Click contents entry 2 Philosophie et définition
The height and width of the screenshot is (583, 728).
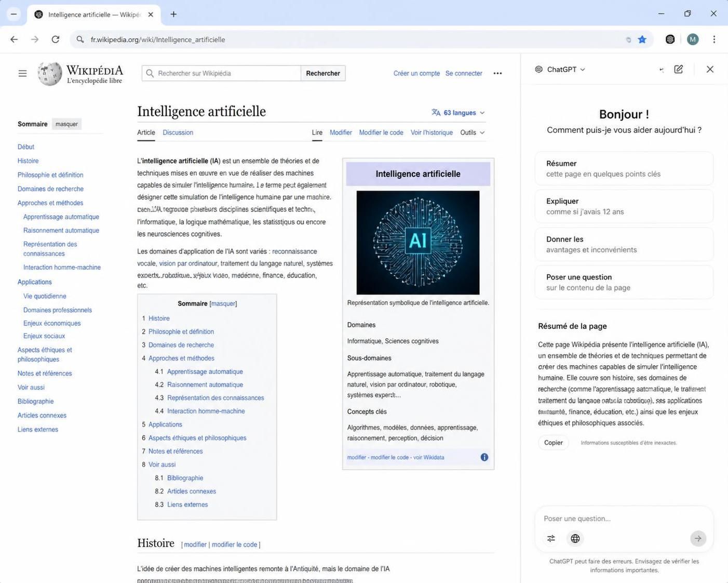[x=181, y=332]
